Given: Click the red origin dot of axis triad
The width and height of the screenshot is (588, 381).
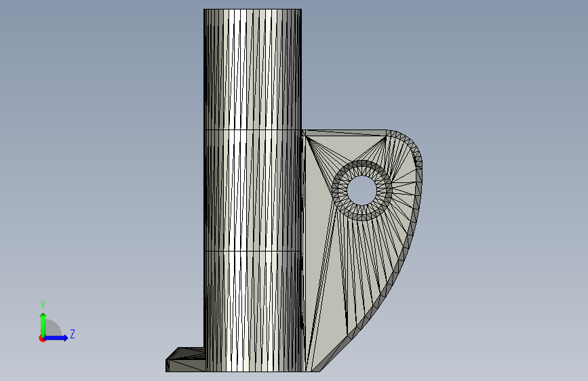Looking at the screenshot, I should click(42, 339).
